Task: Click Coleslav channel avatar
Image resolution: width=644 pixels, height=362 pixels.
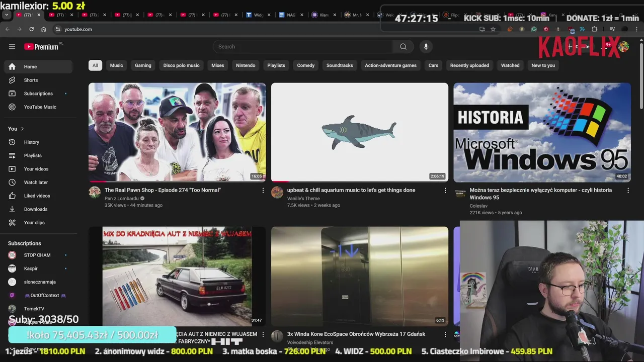Action: pos(460,193)
